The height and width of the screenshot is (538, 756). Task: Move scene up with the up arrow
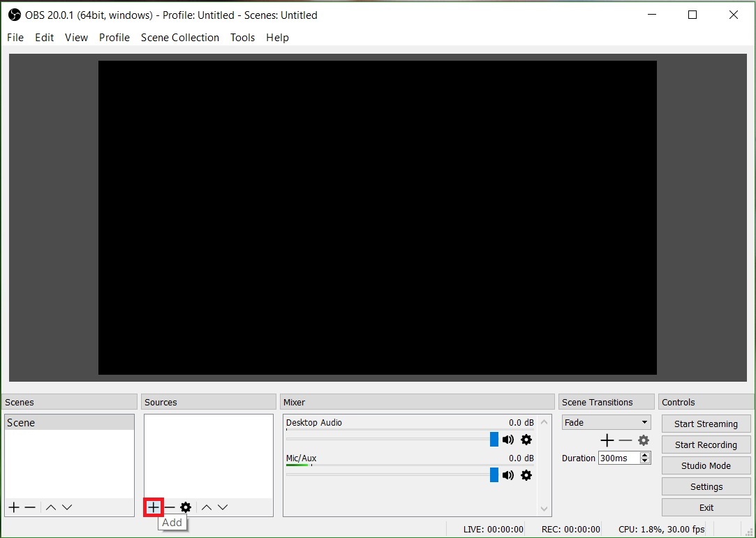coord(50,507)
